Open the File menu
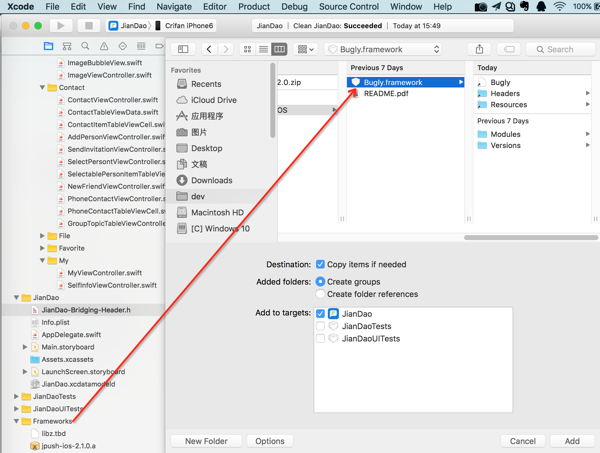This screenshot has width=600, height=453. (52, 7)
